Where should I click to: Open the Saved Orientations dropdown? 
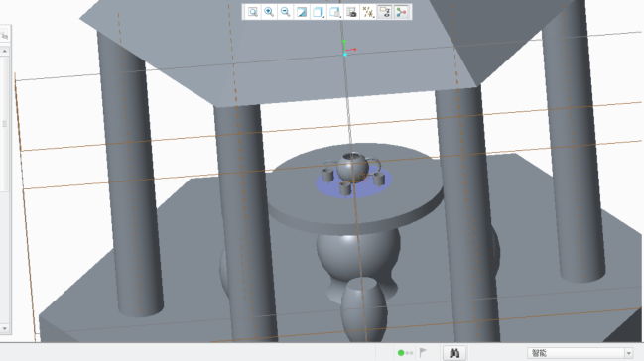(335, 12)
